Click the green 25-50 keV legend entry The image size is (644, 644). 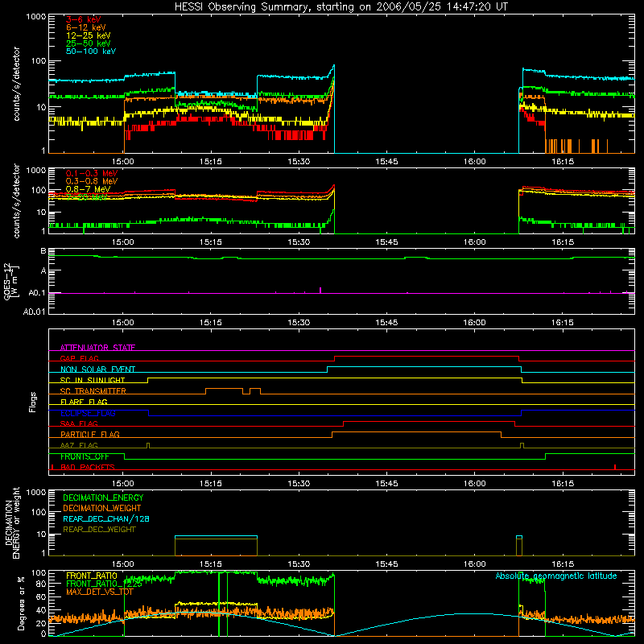(89, 43)
